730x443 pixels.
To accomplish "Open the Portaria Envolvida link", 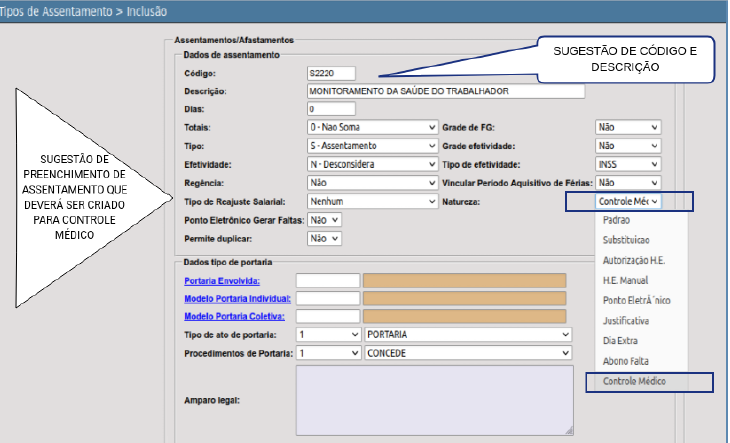I will coord(222,281).
